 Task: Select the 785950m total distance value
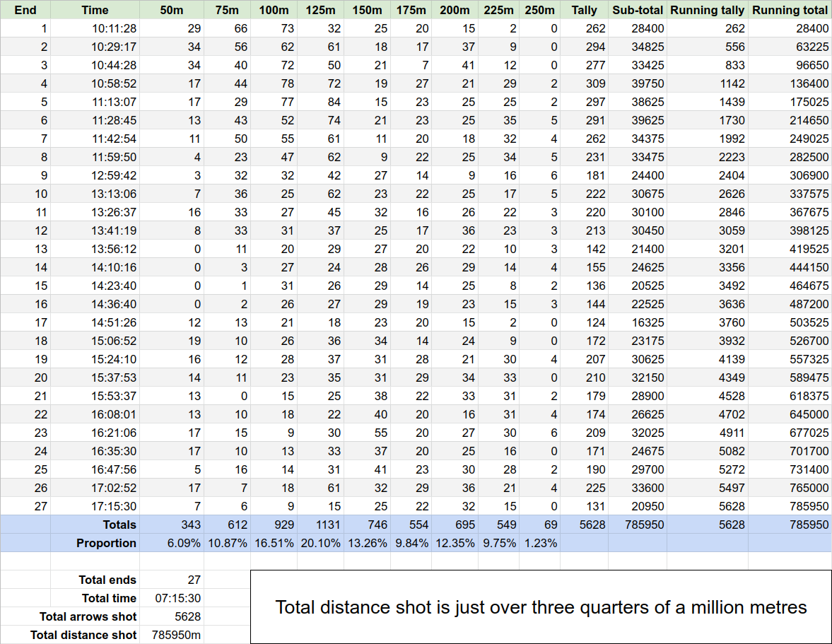(172, 635)
